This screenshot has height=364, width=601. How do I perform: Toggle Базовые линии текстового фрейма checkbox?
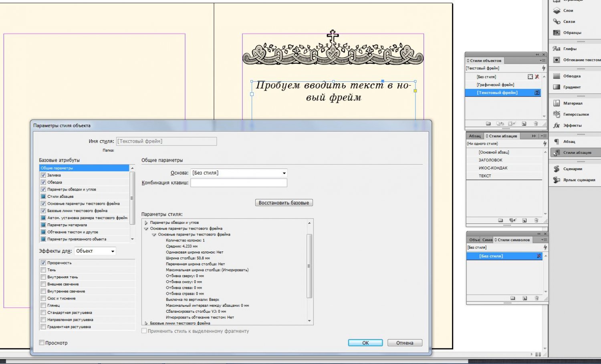43,211
